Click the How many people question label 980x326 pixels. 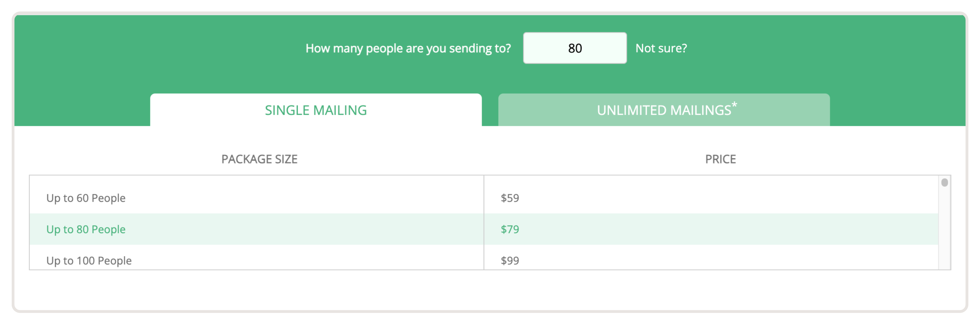408,48
